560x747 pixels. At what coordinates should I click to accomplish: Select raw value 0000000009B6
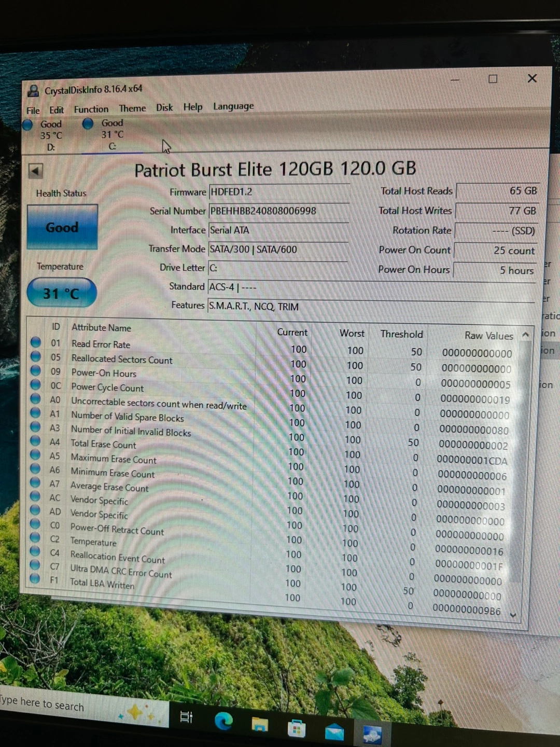pos(467,610)
